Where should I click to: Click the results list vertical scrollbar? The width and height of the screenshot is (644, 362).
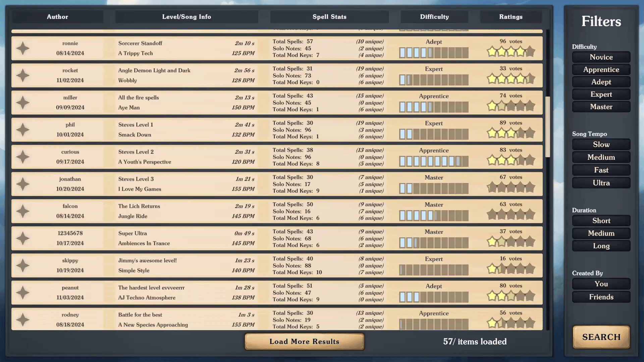point(547,127)
